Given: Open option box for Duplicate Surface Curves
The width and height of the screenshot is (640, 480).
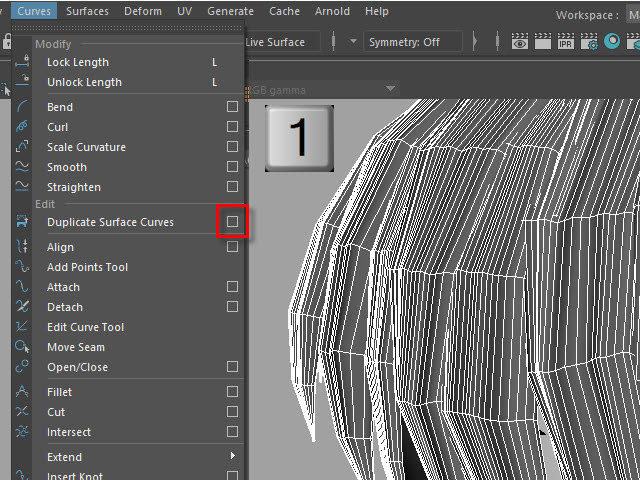Looking at the screenshot, I should tap(232, 221).
